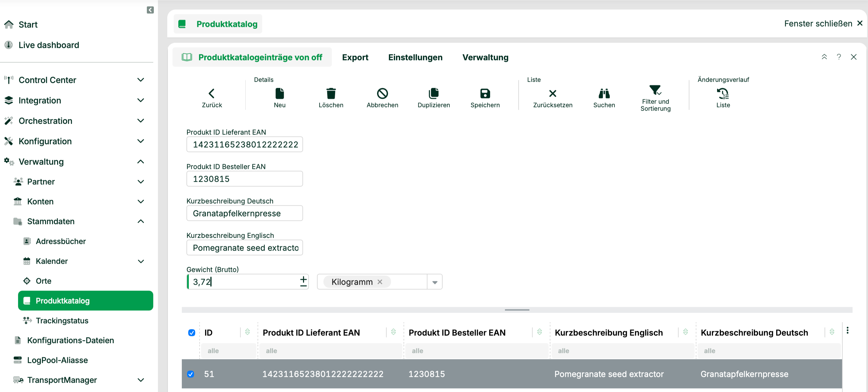Click the Zurück back arrow icon
The height and width of the screenshot is (392, 868).
[212, 93]
